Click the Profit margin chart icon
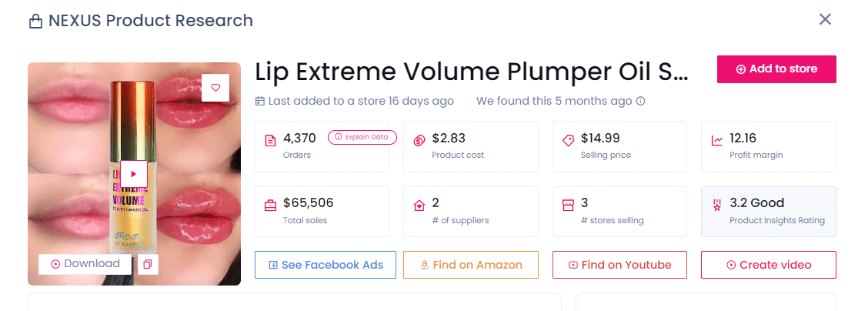The width and height of the screenshot is (868, 311). coord(717,141)
